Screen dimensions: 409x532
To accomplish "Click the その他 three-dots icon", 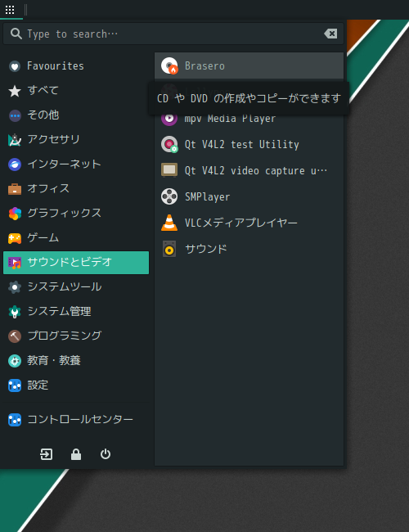I will pyautogui.click(x=15, y=115).
